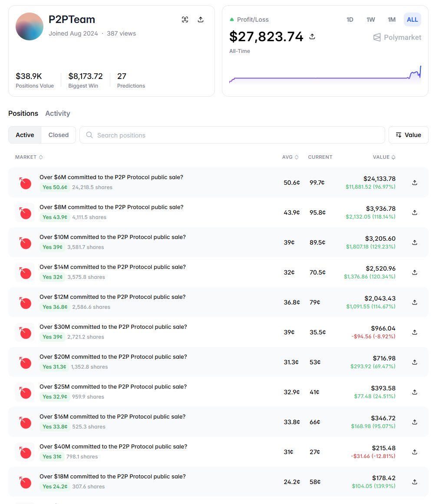
Task: Open market icon for Over $18M row
Action: coord(25,481)
